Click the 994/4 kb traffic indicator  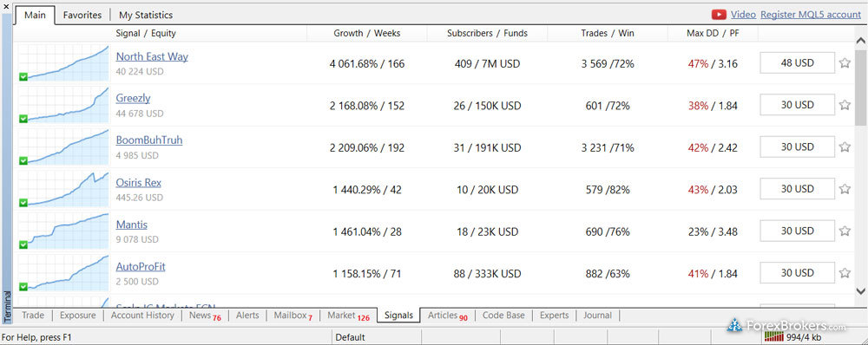[x=803, y=337]
